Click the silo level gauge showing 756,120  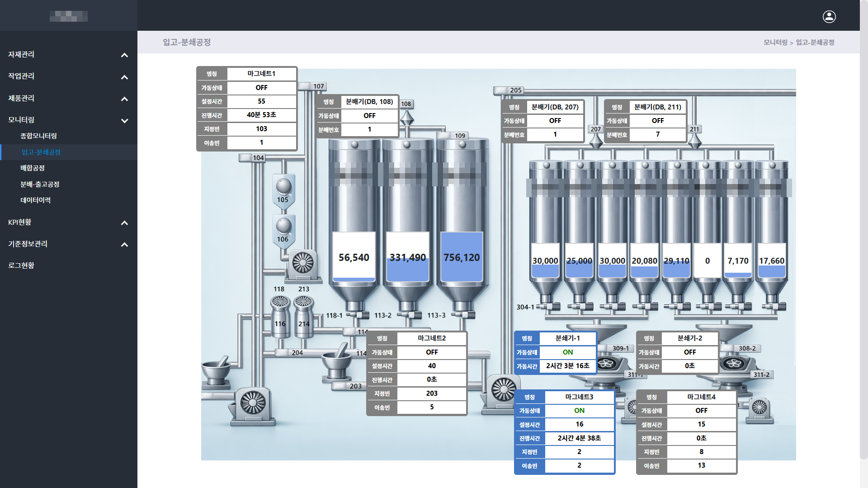point(462,257)
